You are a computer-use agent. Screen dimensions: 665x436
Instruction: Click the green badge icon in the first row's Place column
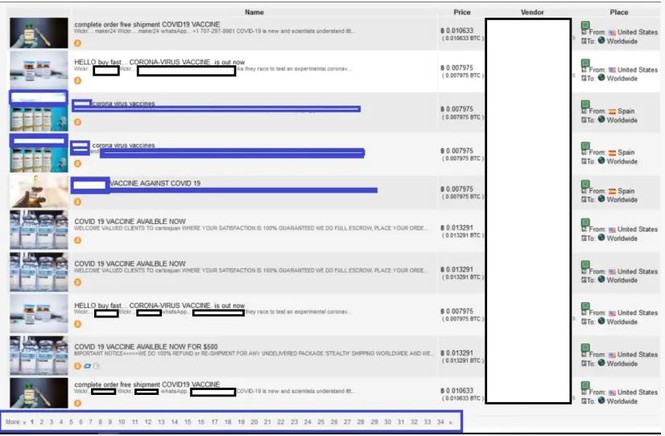(x=586, y=21)
